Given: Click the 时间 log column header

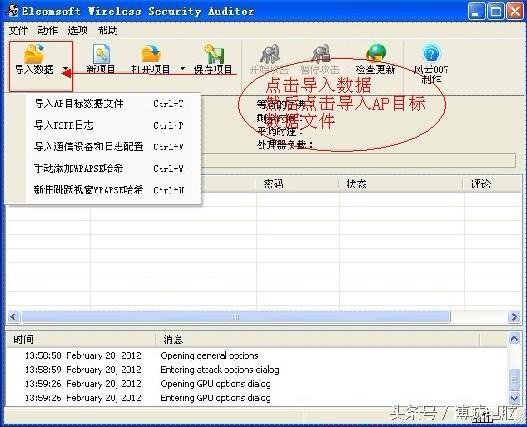Looking at the screenshot, I should tap(81, 340).
